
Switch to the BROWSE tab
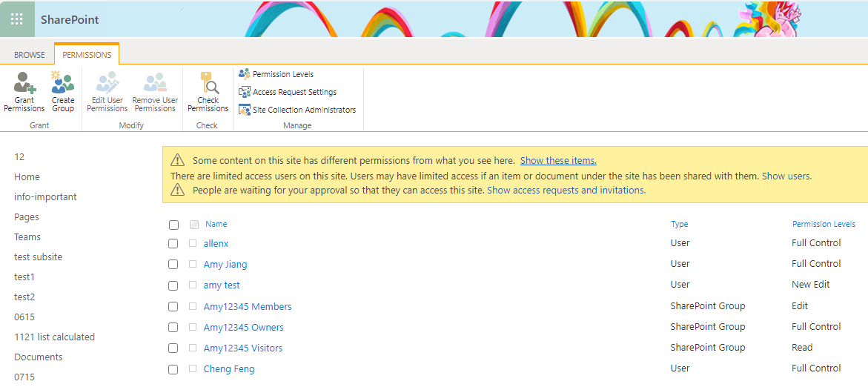tap(30, 55)
